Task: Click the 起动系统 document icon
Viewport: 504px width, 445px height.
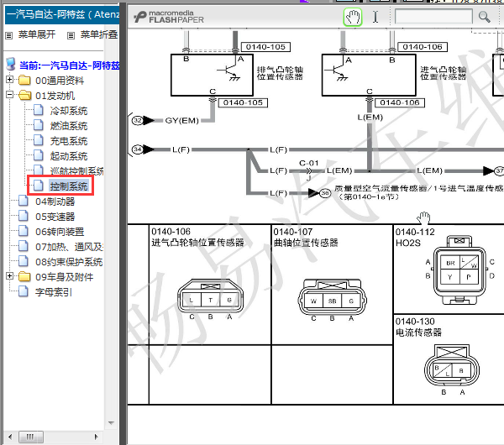Action: click(39, 155)
